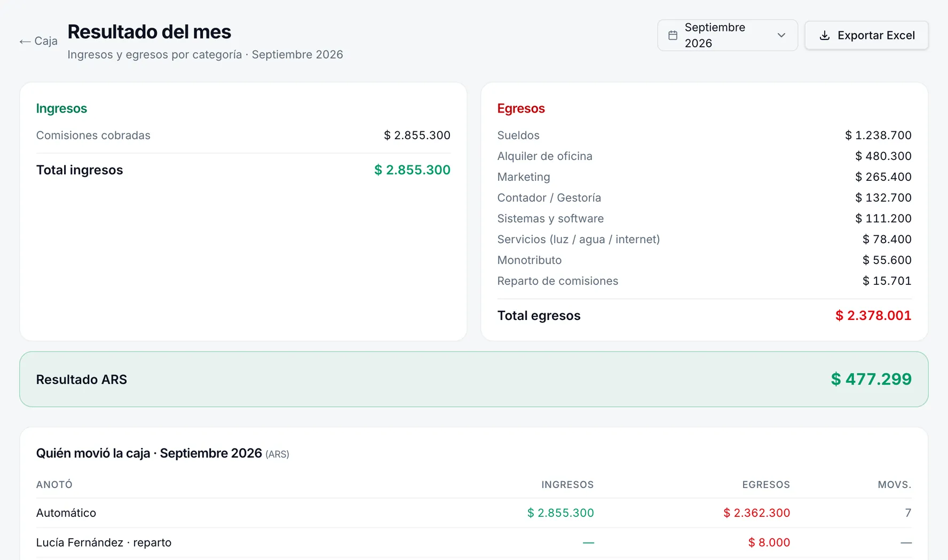Image resolution: width=948 pixels, height=560 pixels.
Task: Select Reparto de comisiones row
Action: tap(704, 281)
